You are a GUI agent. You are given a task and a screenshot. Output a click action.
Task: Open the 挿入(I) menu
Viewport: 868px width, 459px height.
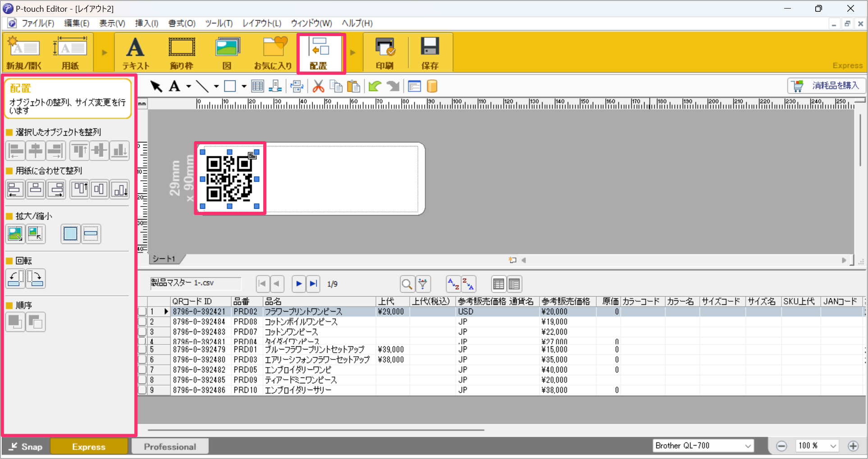[x=146, y=23]
